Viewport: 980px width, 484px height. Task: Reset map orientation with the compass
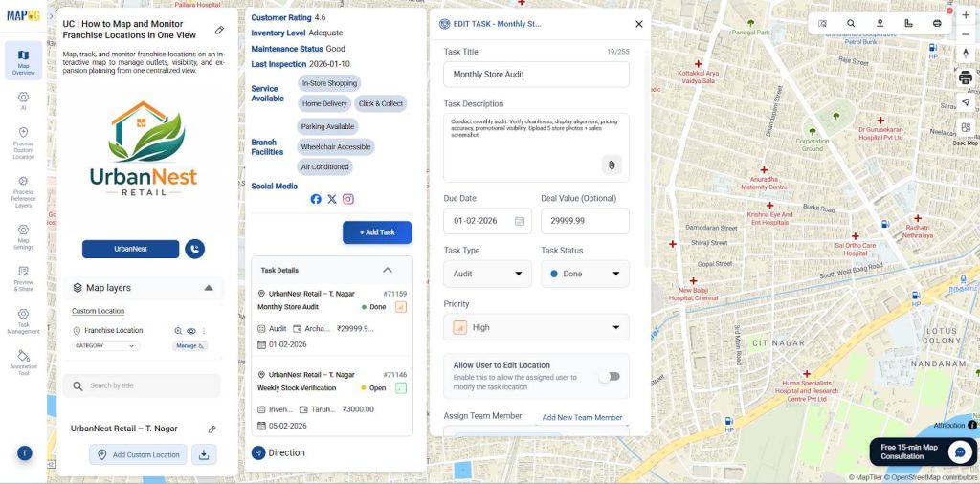[x=966, y=54]
